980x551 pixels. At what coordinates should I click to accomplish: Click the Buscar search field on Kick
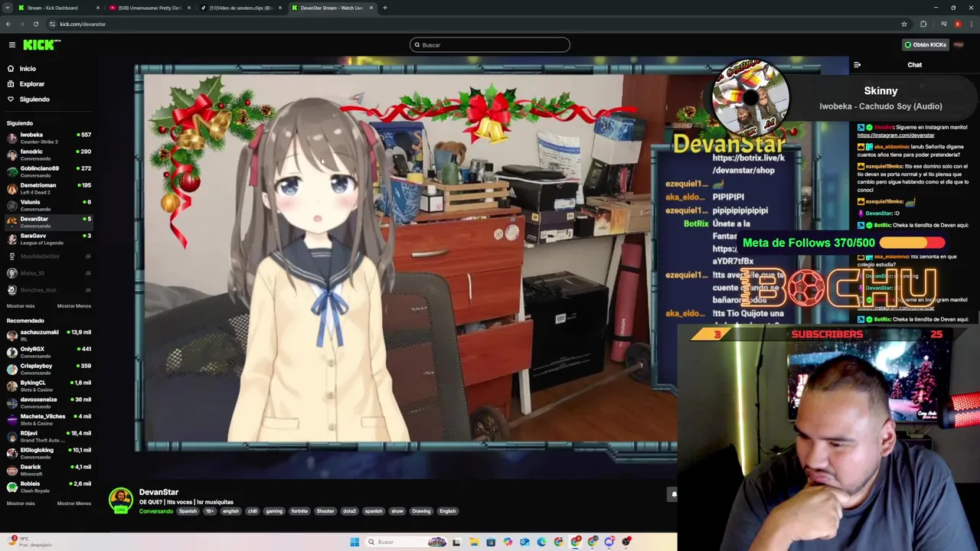tap(490, 44)
